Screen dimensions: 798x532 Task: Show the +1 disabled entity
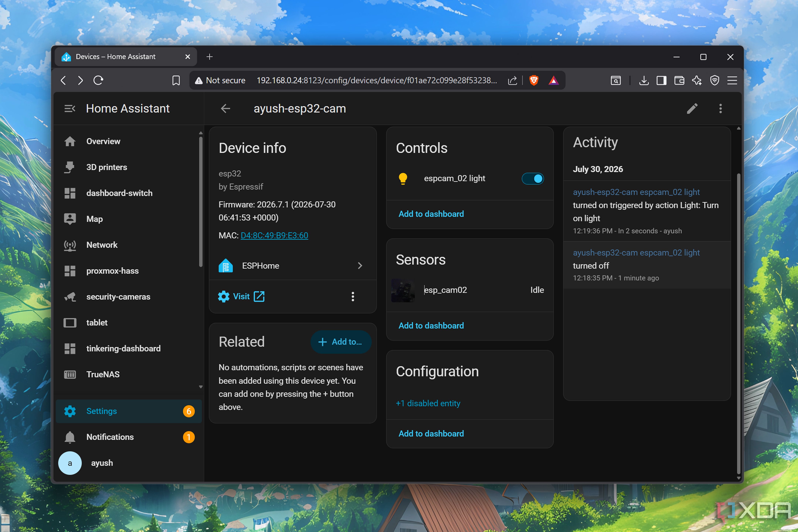[428, 403]
